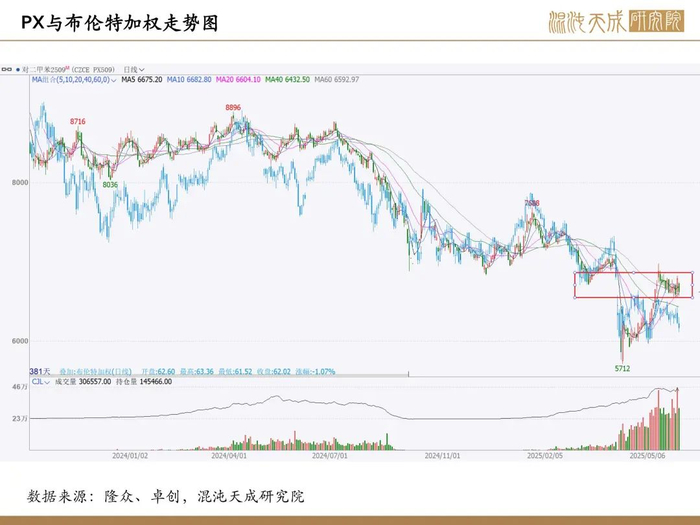
Task: Select the red rectangle annotation's top edge
Action: pos(634,272)
